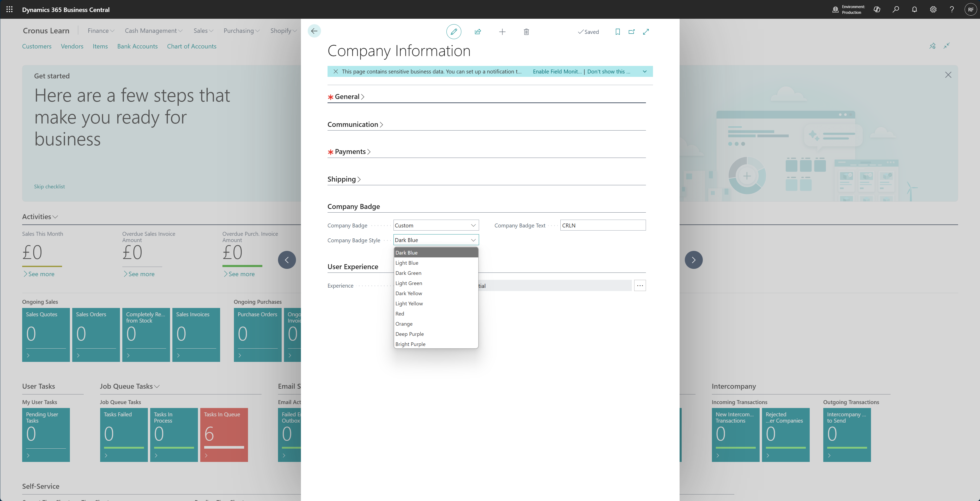Click the plus new record icon
The height and width of the screenshot is (501, 980).
click(x=502, y=32)
